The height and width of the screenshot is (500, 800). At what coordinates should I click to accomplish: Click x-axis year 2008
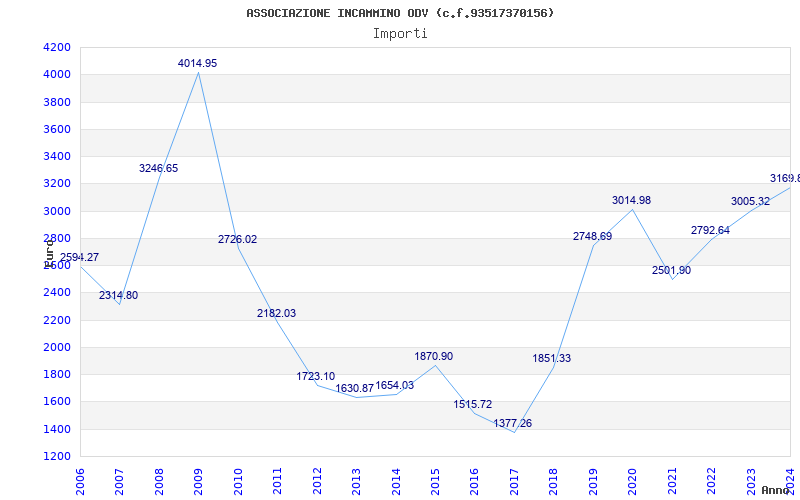coord(159,481)
